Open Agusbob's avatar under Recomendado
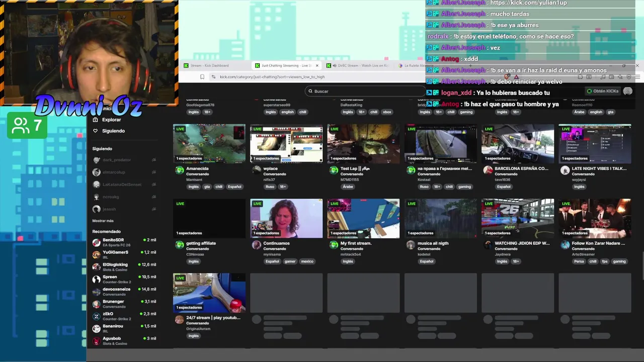 tap(97, 341)
